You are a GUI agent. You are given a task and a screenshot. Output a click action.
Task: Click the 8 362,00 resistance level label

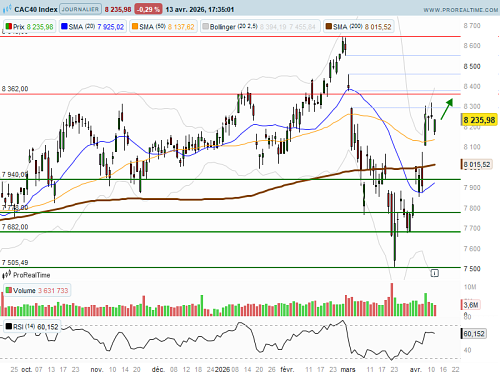coord(15,89)
